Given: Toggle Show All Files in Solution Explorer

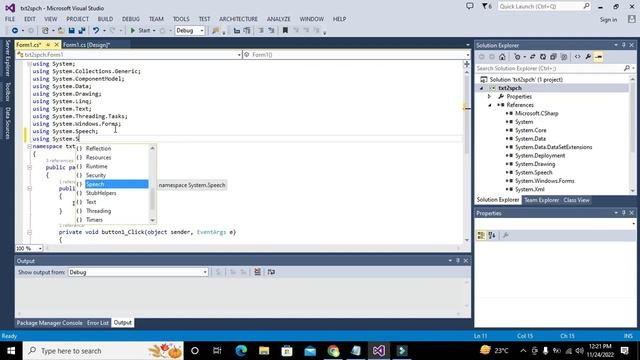Looking at the screenshot, I should coord(564,57).
